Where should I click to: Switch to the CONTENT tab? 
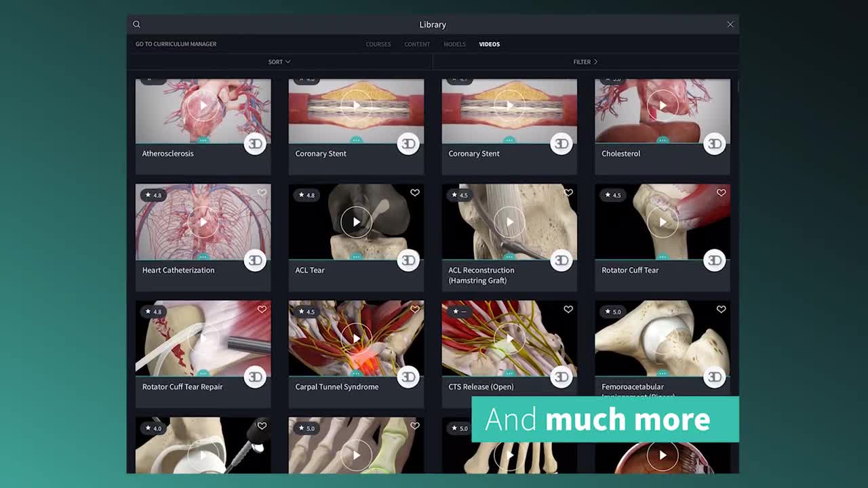tap(417, 44)
